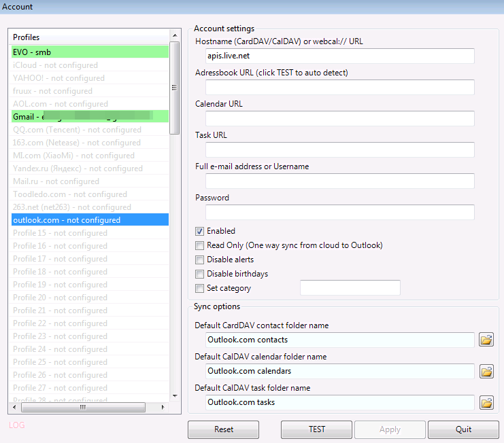Image resolution: width=504 pixels, height=443 pixels.
Task: Tick the Set category checkbox
Action: [x=199, y=288]
